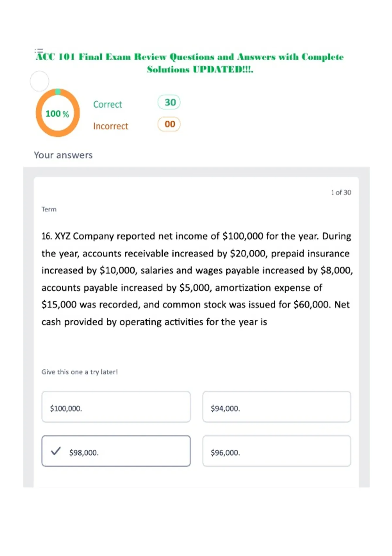The image size is (392, 556).
Task: Click the Term label on the card
Action: coord(49,209)
